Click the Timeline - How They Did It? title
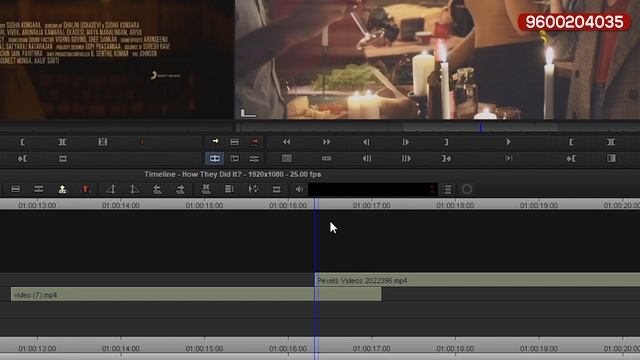Screen dimensions: 640x360 (233, 174)
